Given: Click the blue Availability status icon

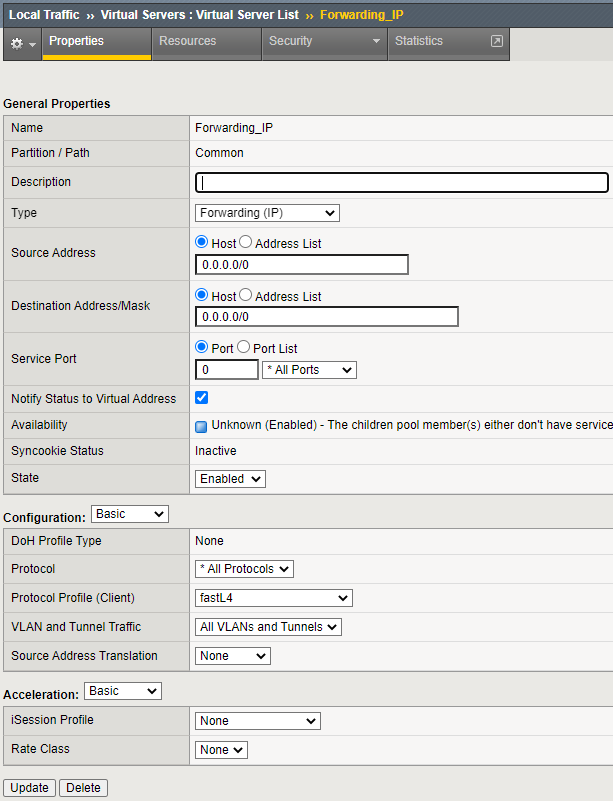Looking at the screenshot, I should (201, 426).
